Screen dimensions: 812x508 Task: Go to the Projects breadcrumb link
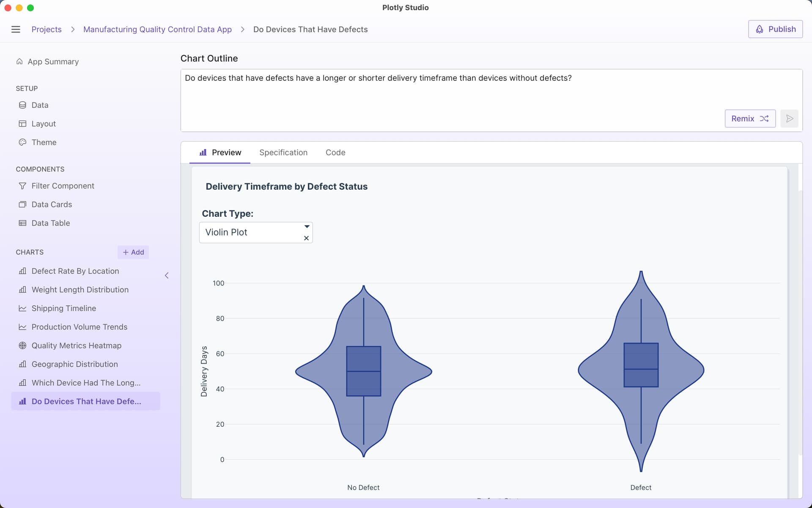click(47, 29)
